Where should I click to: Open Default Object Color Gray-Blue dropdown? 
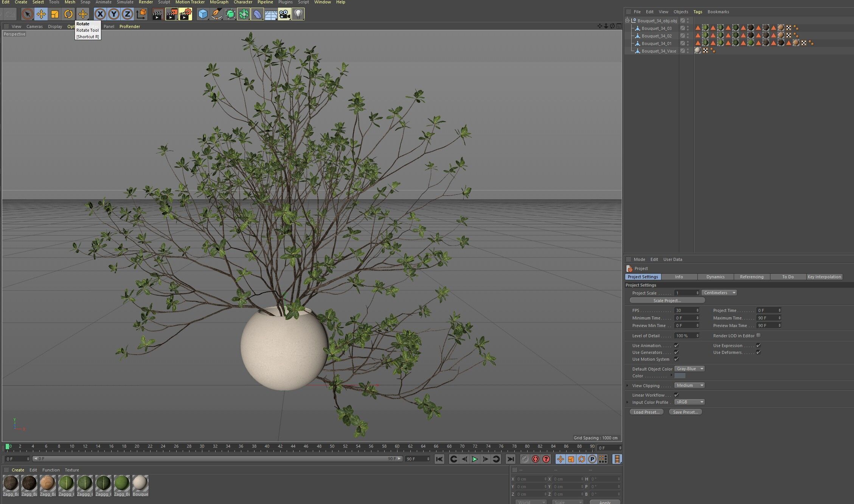(689, 369)
